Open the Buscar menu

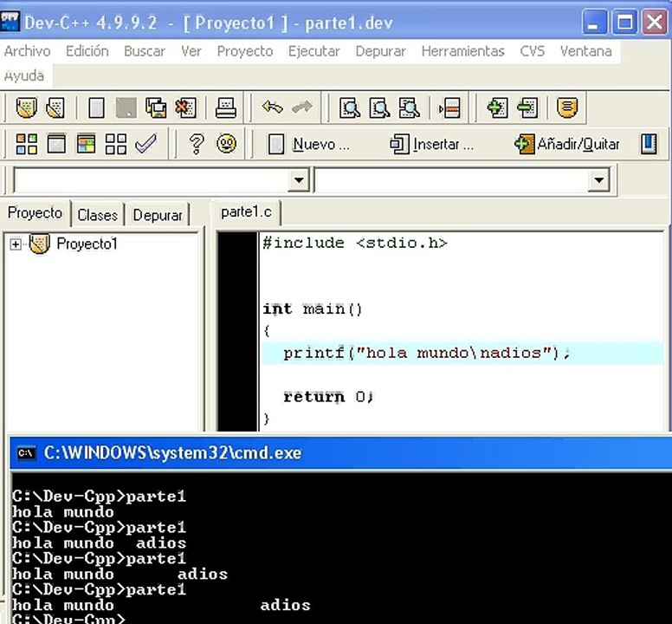point(145,51)
